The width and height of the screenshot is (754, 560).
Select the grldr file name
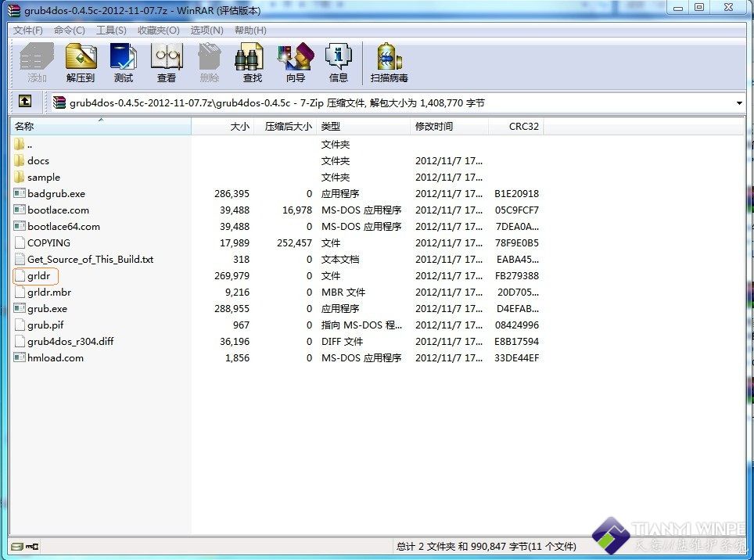[x=38, y=276]
